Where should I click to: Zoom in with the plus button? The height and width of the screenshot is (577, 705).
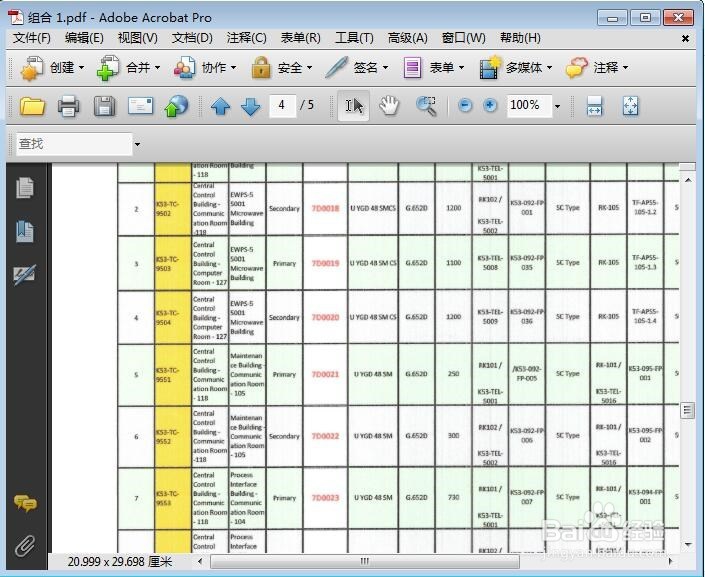(490, 106)
